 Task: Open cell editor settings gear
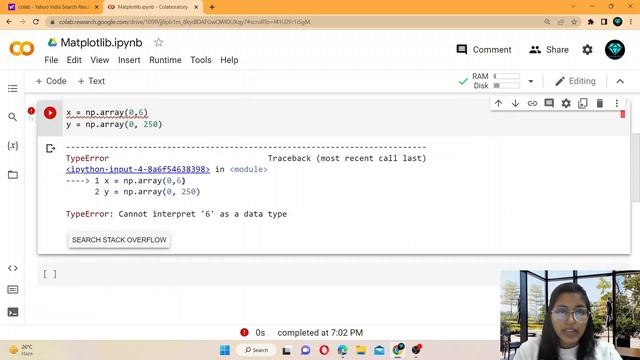[x=566, y=103]
